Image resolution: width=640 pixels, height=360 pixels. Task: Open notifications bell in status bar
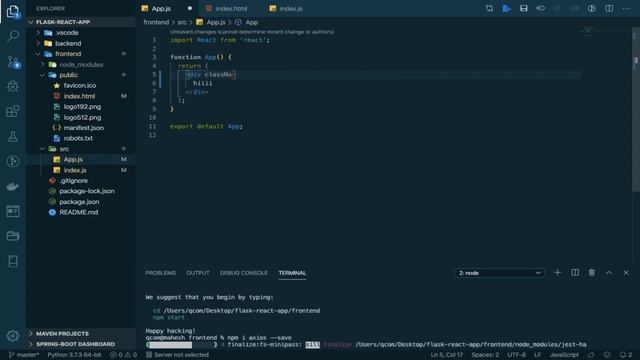pos(626,355)
